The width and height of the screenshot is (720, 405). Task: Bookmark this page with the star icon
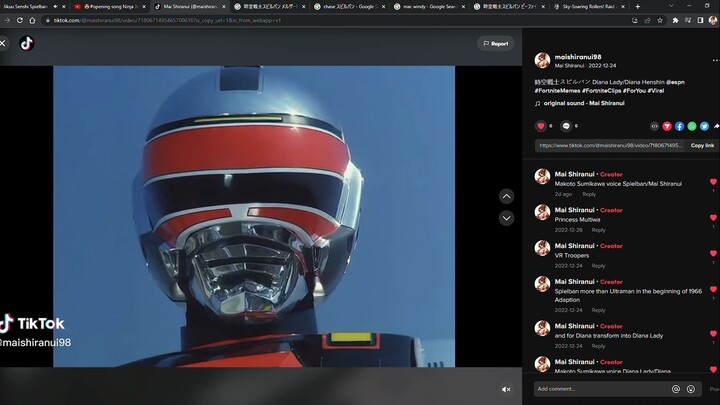tap(660, 20)
